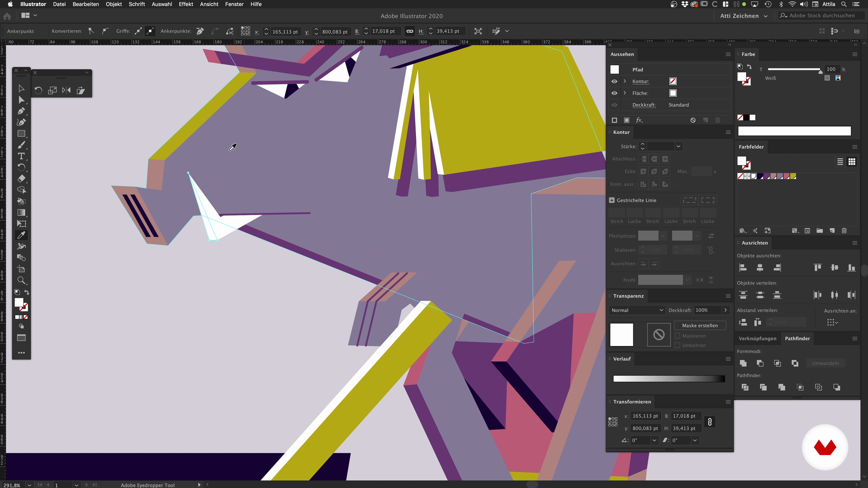The image size is (868, 488).
Task: Toggle visibility of Fläche attribute
Action: pos(614,93)
